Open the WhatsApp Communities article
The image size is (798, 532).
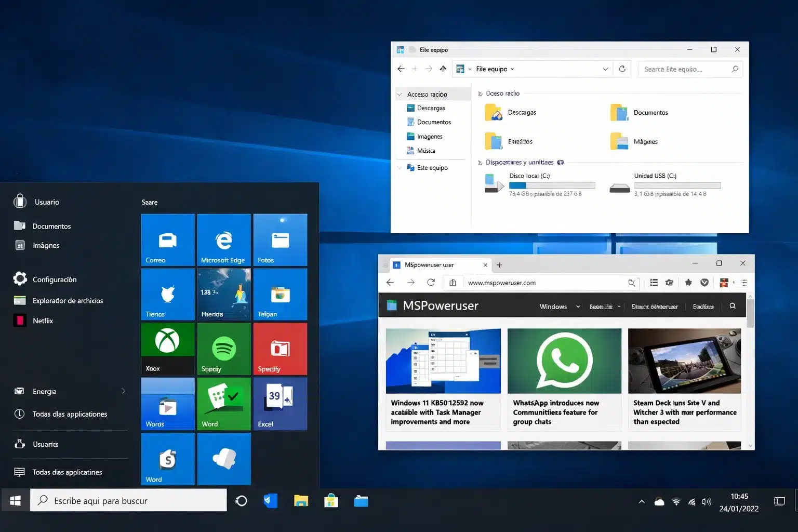564,379
